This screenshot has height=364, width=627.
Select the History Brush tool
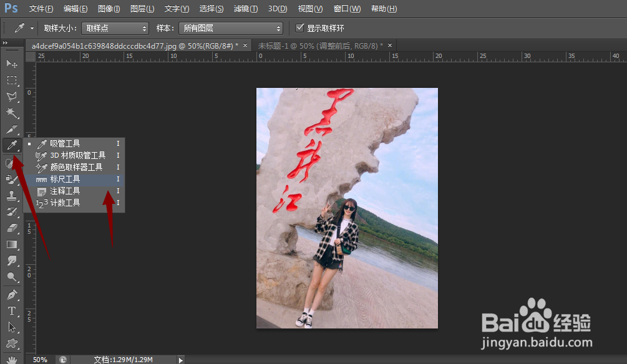[12, 212]
